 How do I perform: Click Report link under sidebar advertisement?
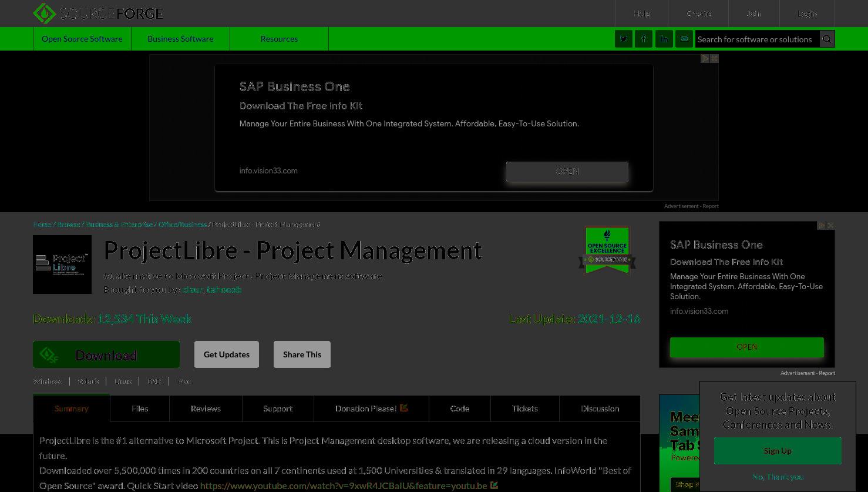[x=827, y=373]
